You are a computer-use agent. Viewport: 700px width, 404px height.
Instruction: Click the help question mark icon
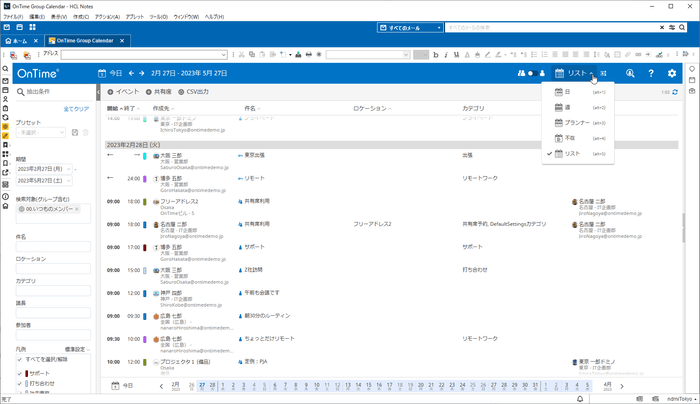[x=651, y=73]
